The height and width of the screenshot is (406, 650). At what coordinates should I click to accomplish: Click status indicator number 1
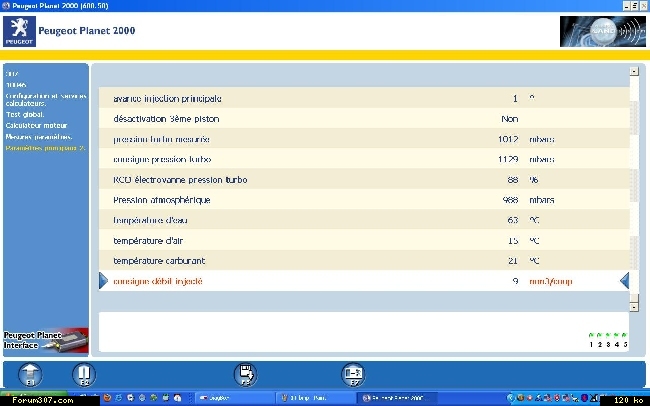coord(591,340)
